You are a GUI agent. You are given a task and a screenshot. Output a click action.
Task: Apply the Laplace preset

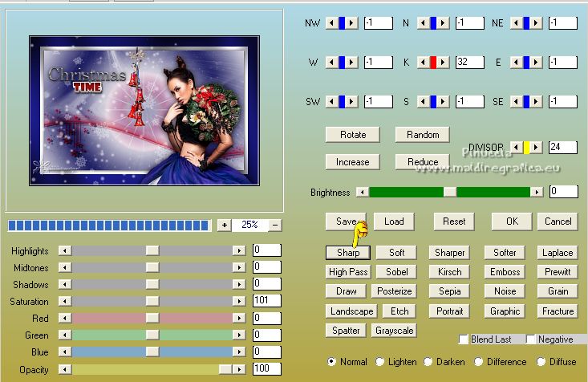click(558, 253)
